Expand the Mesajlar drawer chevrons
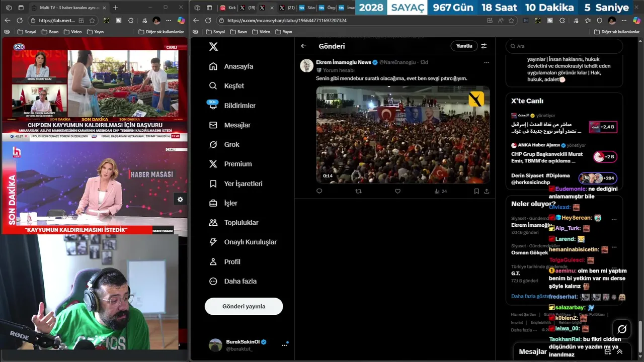This screenshot has height=362, width=644. click(x=619, y=352)
